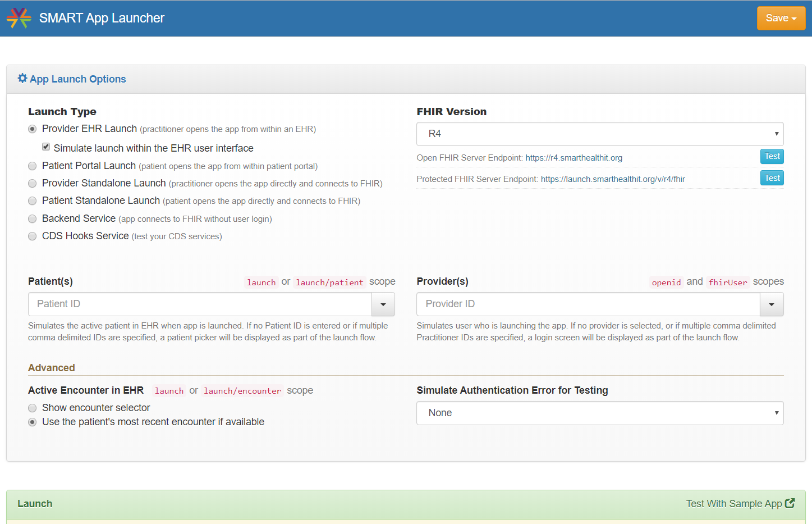Select Use the patient's most recent encounter
This screenshot has height=524, width=812.
[x=33, y=422]
